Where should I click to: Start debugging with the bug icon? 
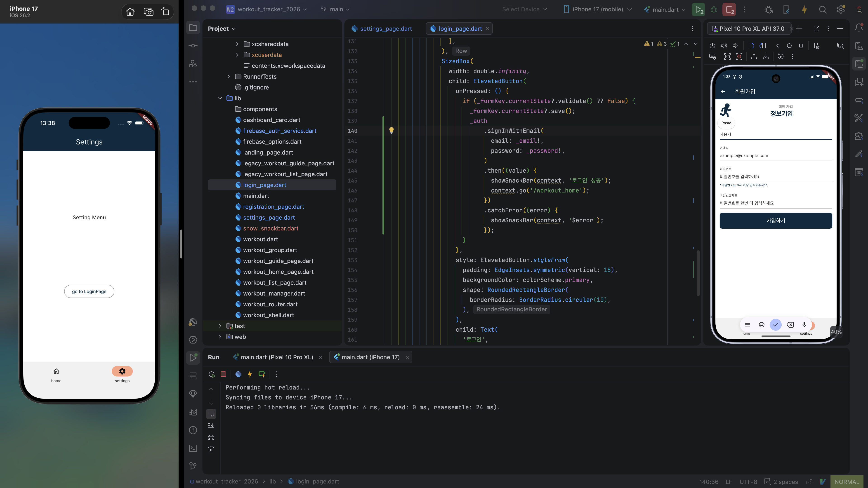[714, 9]
